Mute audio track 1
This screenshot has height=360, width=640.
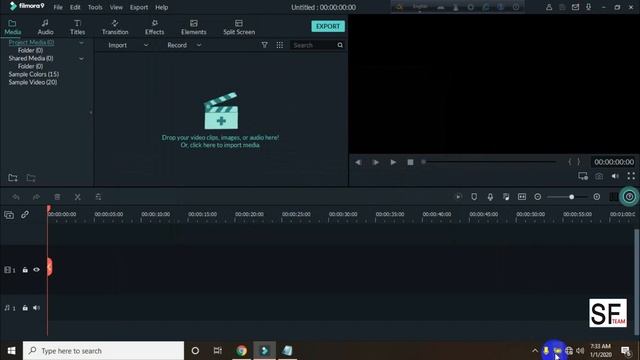coord(36,308)
